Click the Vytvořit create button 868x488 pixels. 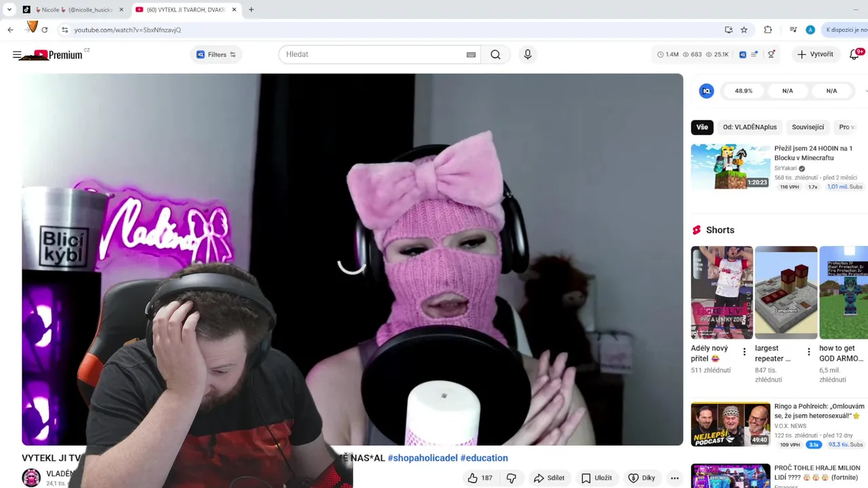815,54
